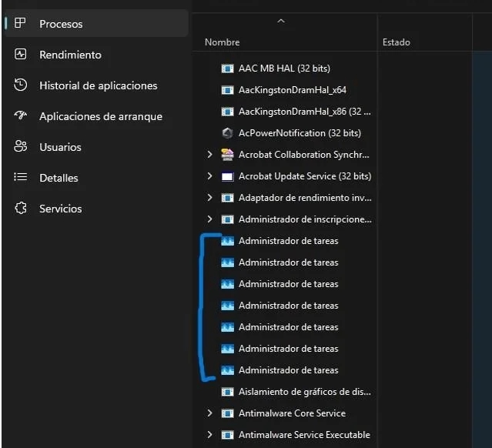Select Aislamiento de gráficos process row
492x448 pixels.
coord(304,392)
